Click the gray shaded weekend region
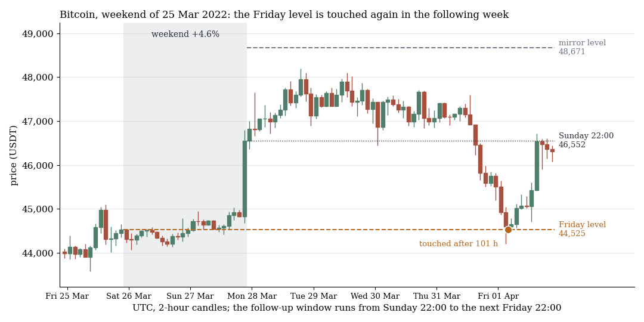This screenshot has height=322, width=644. click(x=185, y=155)
